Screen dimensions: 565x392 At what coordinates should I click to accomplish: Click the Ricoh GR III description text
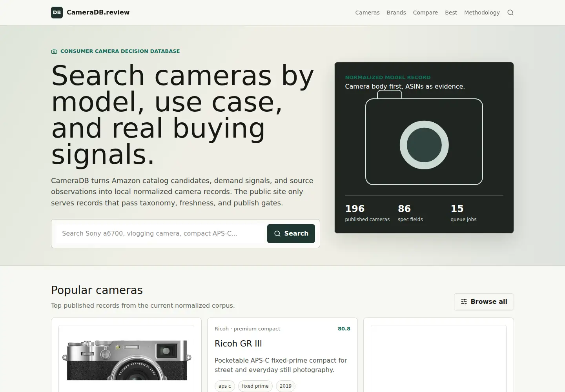tap(281, 365)
